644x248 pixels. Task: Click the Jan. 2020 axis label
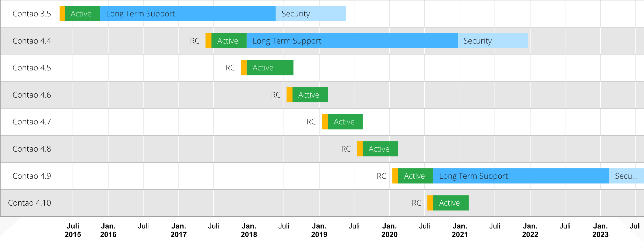(x=390, y=230)
